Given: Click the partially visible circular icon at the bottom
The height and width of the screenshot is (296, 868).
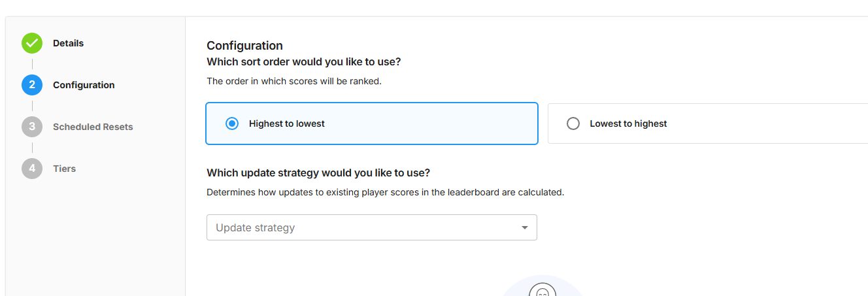Looking at the screenshot, I should (x=542, y=289).
